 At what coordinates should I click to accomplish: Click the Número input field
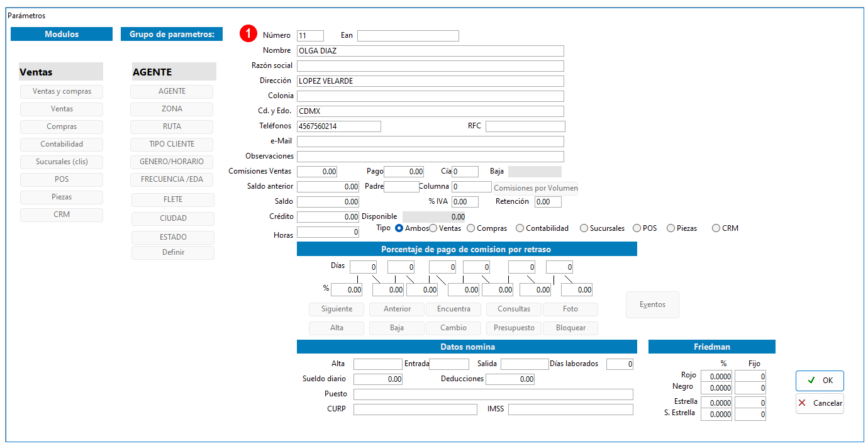(310, 36)
